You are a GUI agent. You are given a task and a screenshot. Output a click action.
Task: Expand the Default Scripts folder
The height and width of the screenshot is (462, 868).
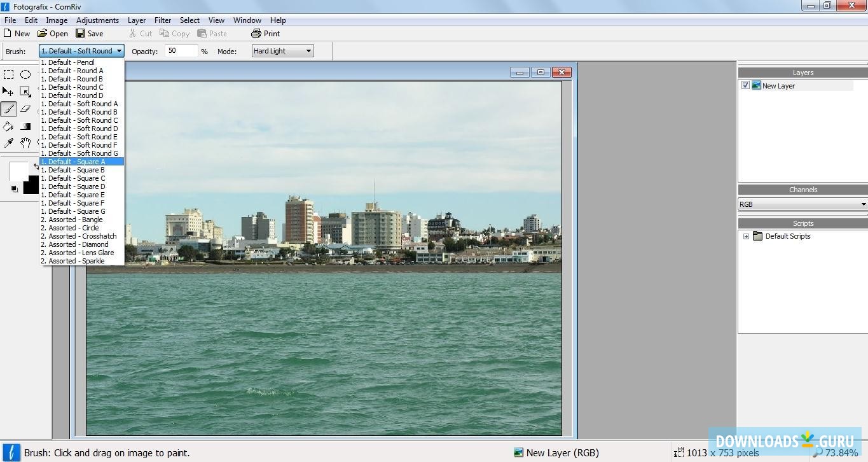746,236
